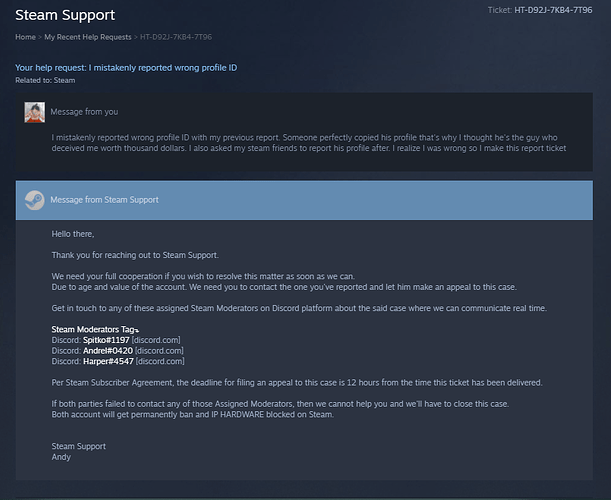The image size is (611, 500).
Task: Open the Harper#4547 discord link
Action: pyautogui.click(x=108, y=361)
